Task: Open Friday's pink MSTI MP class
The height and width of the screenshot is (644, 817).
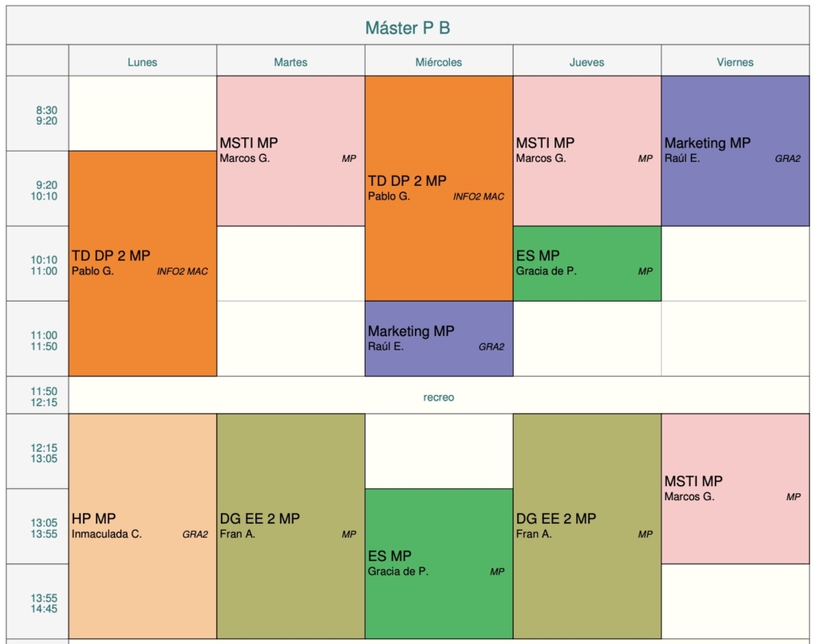Action: (735, 488)
